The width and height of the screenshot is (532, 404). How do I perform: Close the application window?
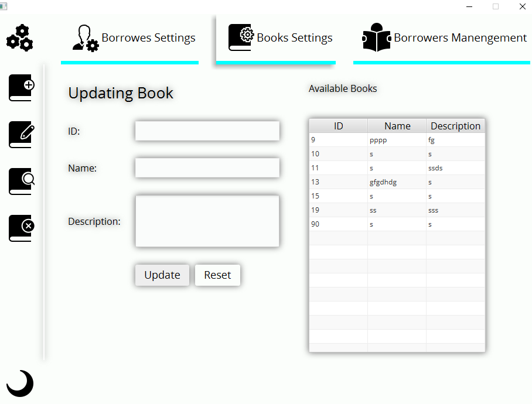(x=523, y=6)
